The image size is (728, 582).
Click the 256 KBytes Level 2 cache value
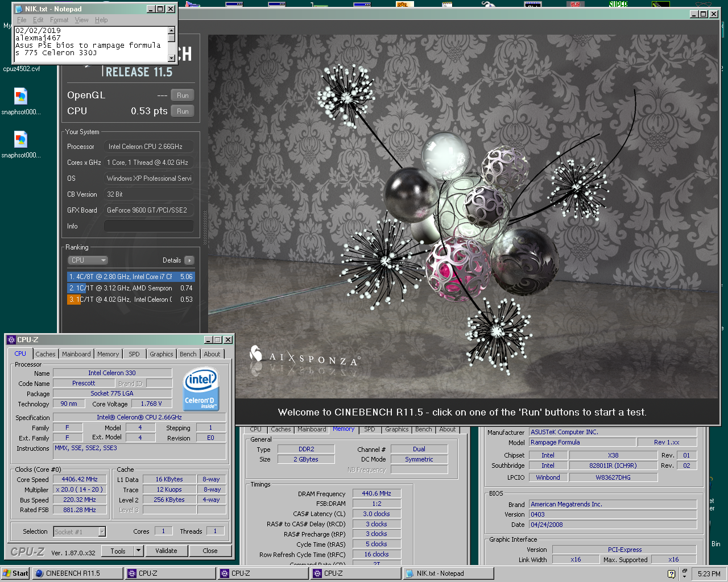coord(169,500)
